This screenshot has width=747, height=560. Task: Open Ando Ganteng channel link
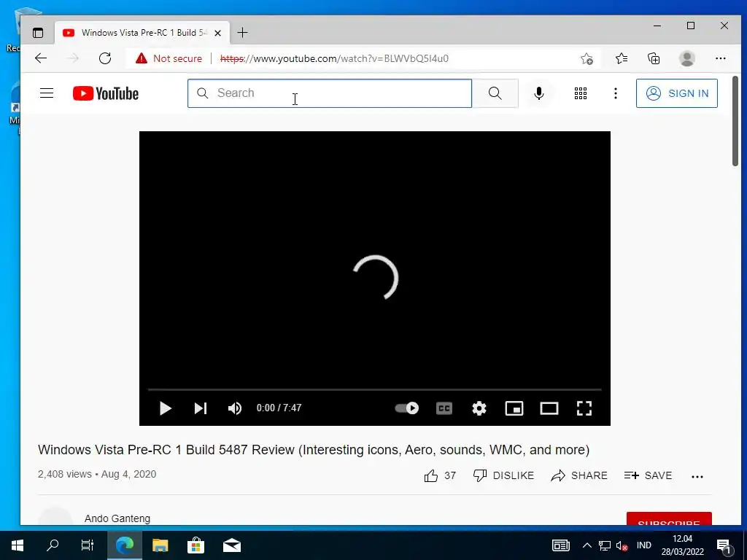click(x=117, y=518)
